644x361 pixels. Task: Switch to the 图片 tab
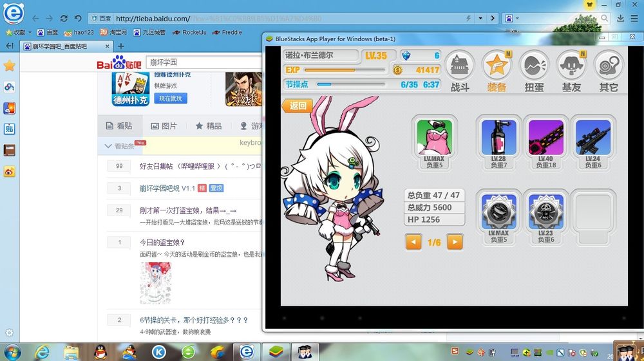pyautogui.click(x=164, y=126)
